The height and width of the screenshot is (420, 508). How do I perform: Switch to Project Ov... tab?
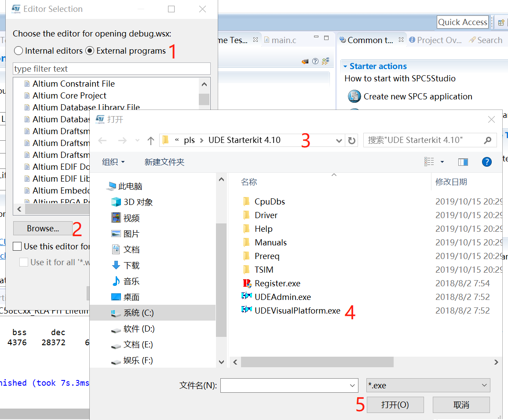435,40
